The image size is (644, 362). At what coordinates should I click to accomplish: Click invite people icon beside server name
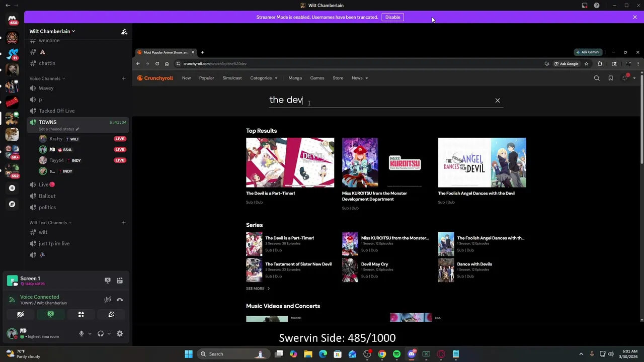coord(124,32)
